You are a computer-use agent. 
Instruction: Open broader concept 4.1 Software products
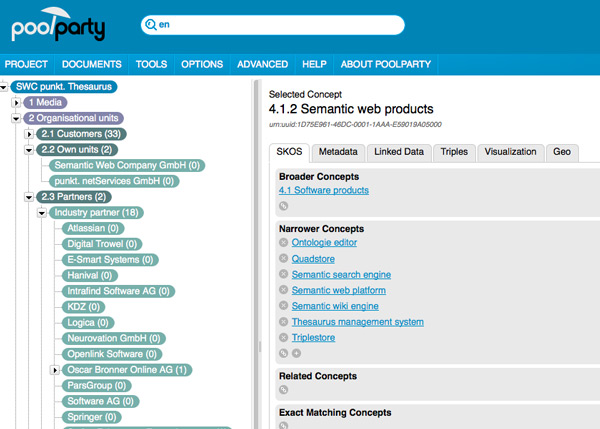[x=324, y=190]
